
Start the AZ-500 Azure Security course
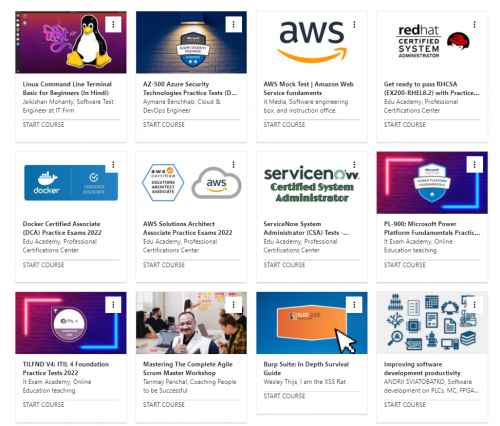point(164,125)
